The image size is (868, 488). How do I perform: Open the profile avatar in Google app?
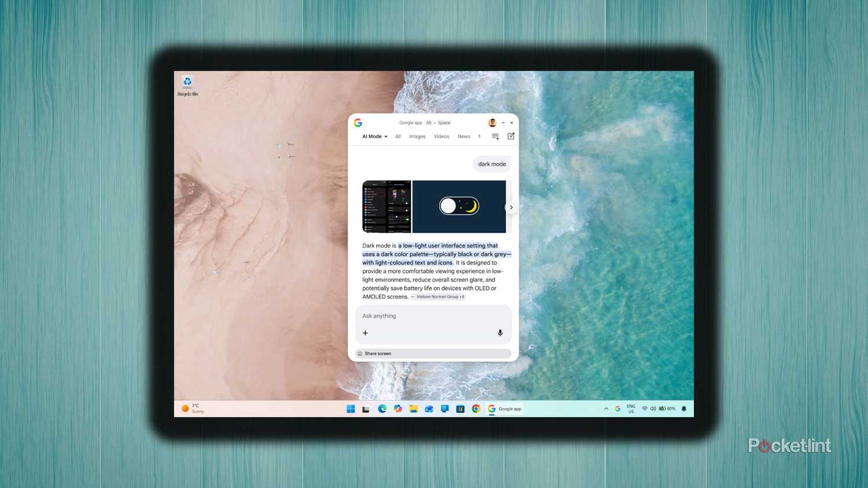click(492, 123)
